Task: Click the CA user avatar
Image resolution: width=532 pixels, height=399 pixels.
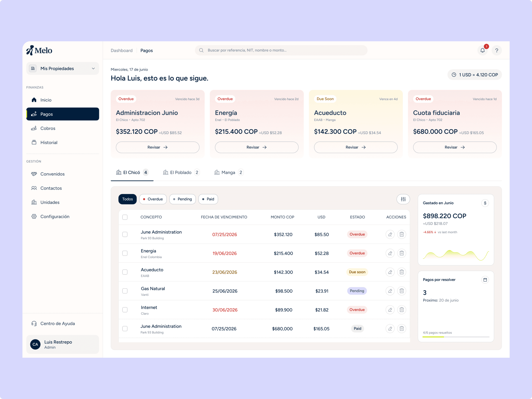Action: point(35,344)
